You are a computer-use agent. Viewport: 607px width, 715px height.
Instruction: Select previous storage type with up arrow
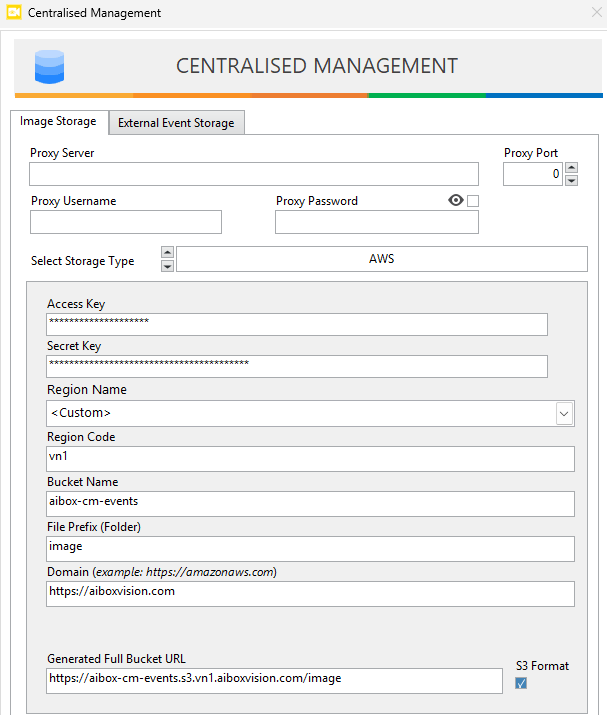[167, 253]
